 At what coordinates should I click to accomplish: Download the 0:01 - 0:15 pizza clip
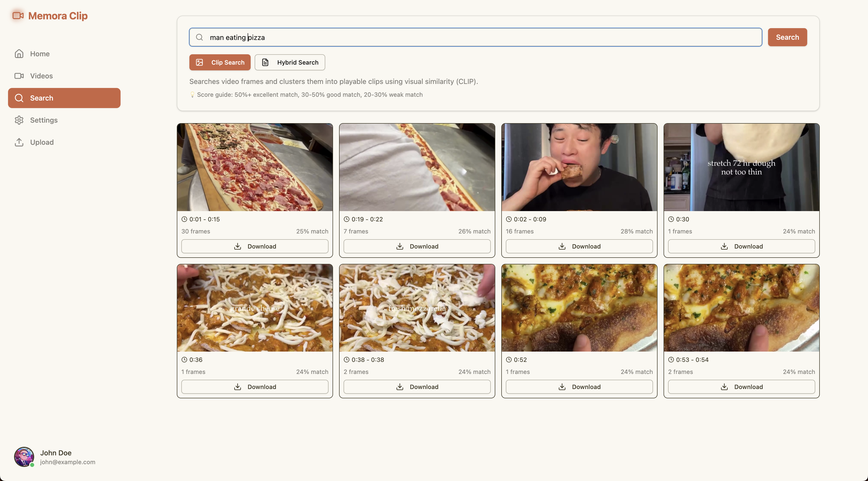255,246
